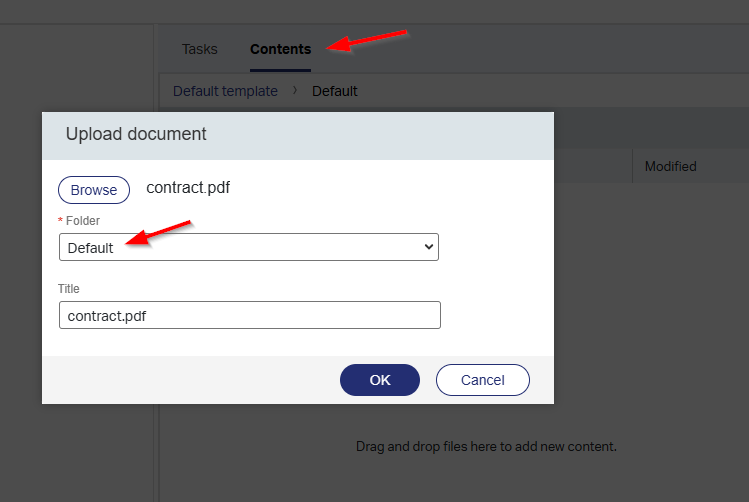The image size is (749, 502).
Task: Select the Contents tab
Action: (280, 49)
